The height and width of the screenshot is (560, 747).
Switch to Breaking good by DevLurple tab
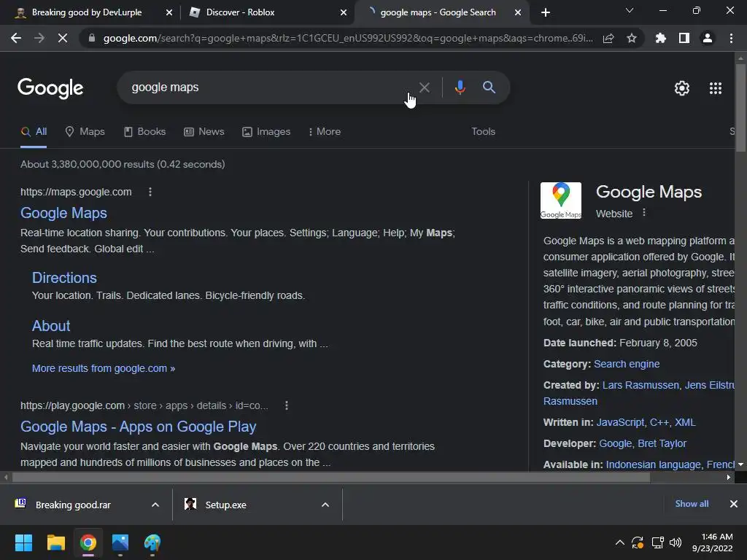point(87,12)
